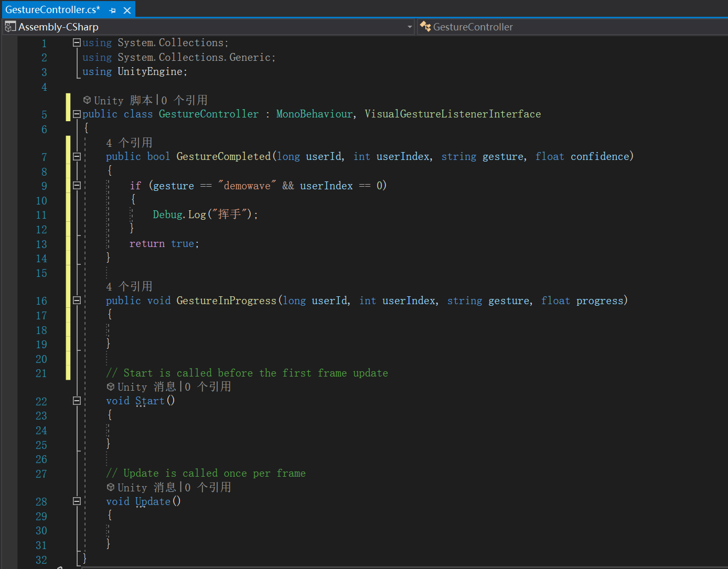Collapse the Start method outline
This screenshot has height=569, width=728.
tap(76, 401)
